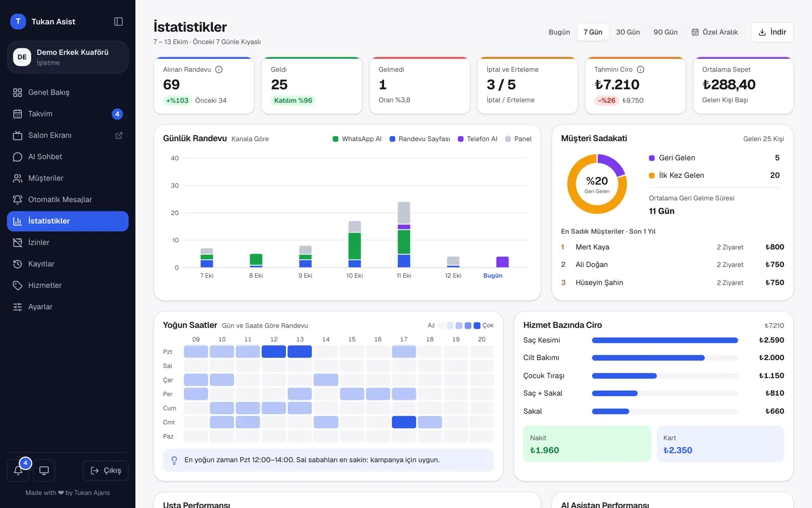The height and width of the screenshot is (508, 812).
Task: Toggle Telefon AI legend series
Action: [478, 139]
